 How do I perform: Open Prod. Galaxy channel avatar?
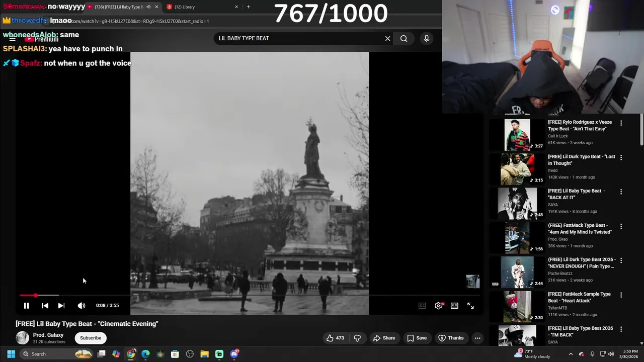coord(22,338)
